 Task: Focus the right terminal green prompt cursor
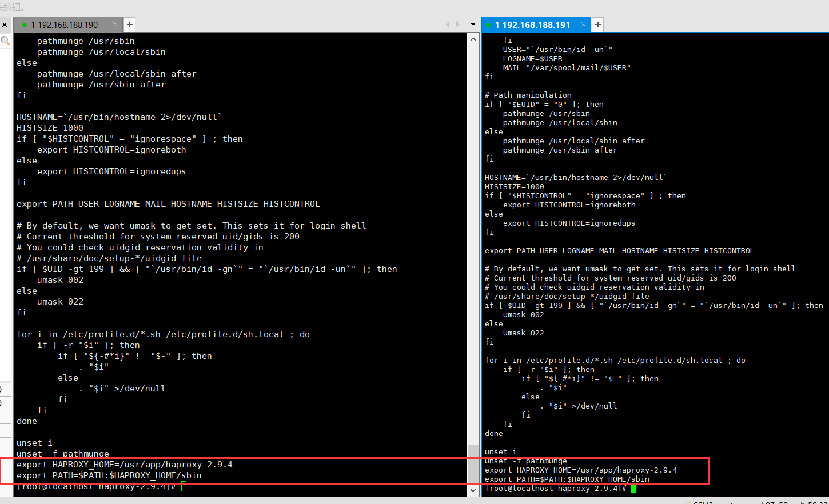click(633, 489)
